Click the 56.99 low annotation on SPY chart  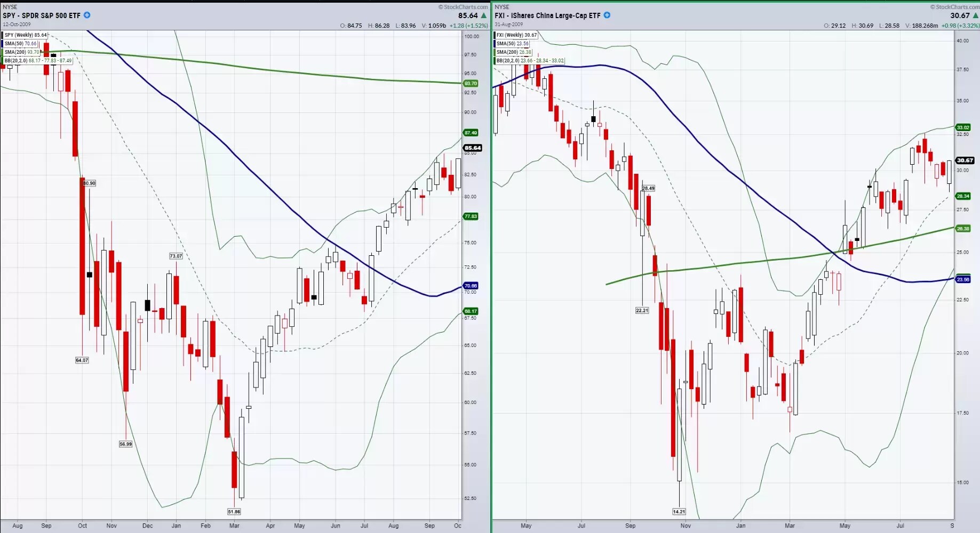[x=126, y=444]
